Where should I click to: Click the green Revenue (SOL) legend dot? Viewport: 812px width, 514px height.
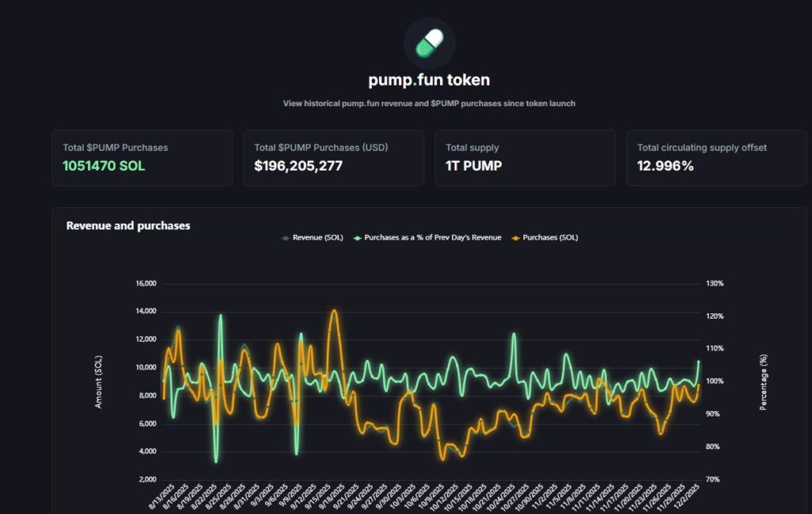(x=284, y=236)
